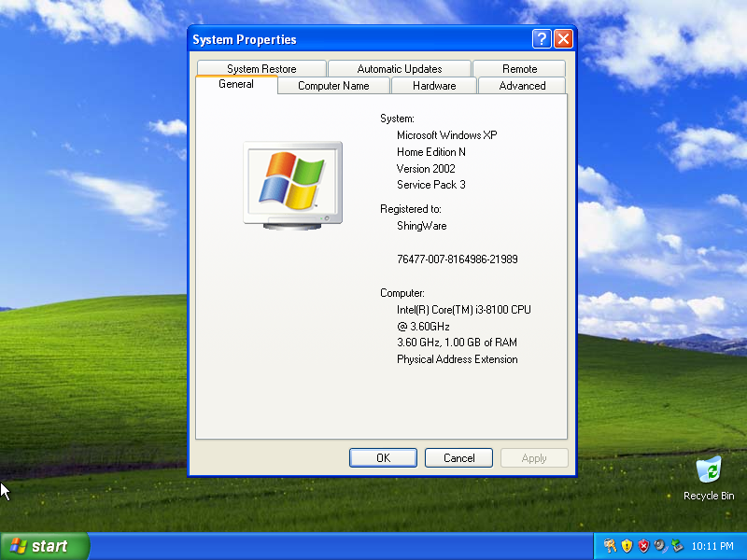747x560 pixels.
Task: Select the Recycle Bin desktop icon
Action: tap(709, 479)
